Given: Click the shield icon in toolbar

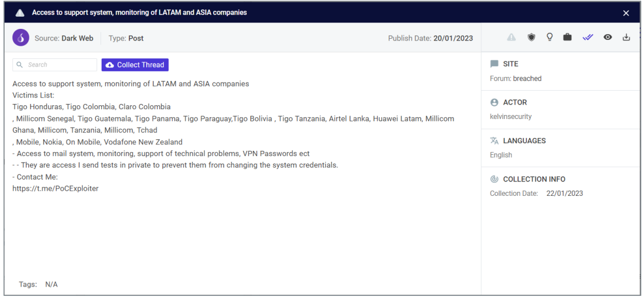Looking at the screenshot, I should (531, 38).
